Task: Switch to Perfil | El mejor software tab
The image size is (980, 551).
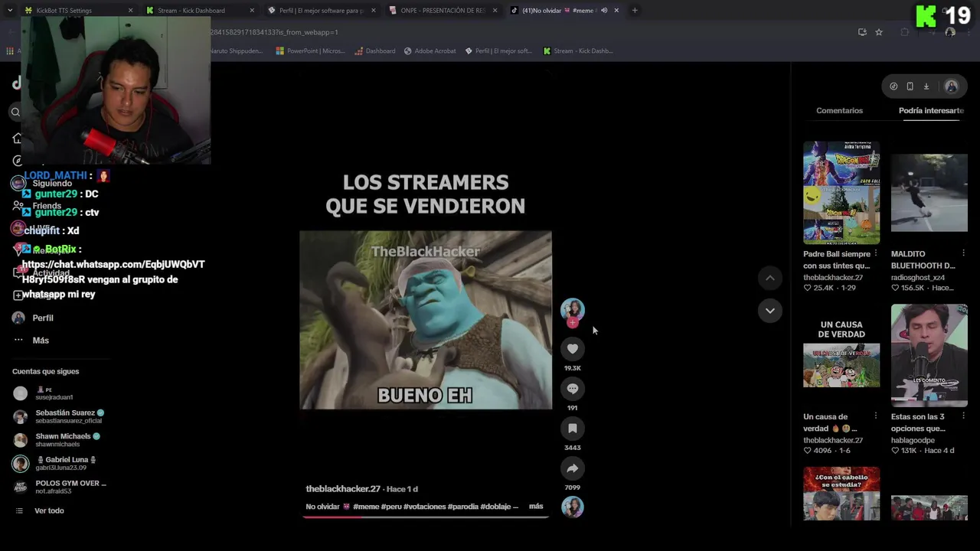Action: 322,11
